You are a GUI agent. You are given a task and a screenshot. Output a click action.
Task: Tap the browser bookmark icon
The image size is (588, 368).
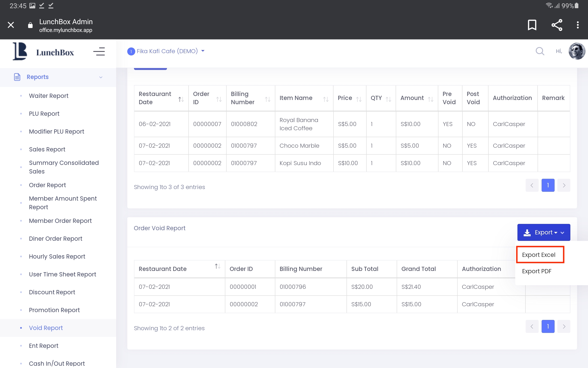coord(532,25)
